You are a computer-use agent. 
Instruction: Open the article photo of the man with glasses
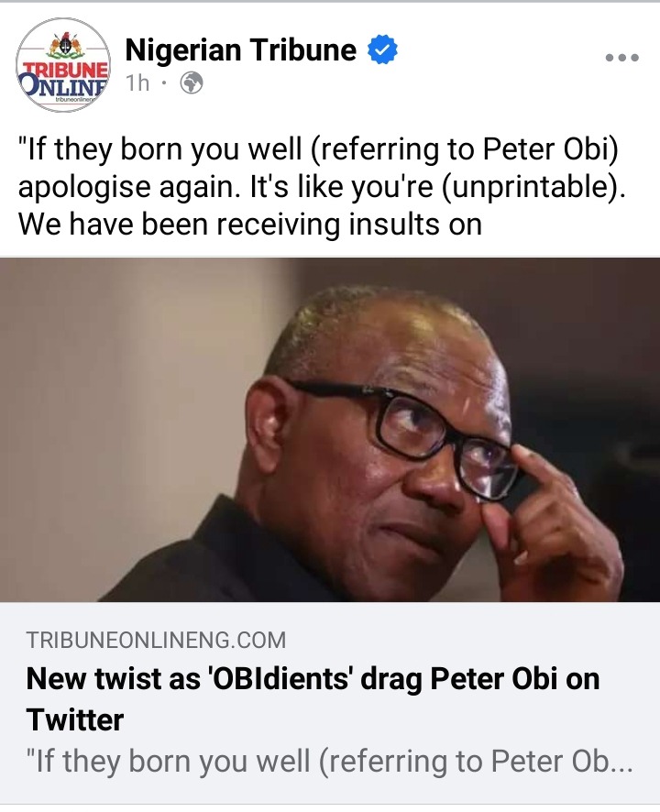pos(330,429)
